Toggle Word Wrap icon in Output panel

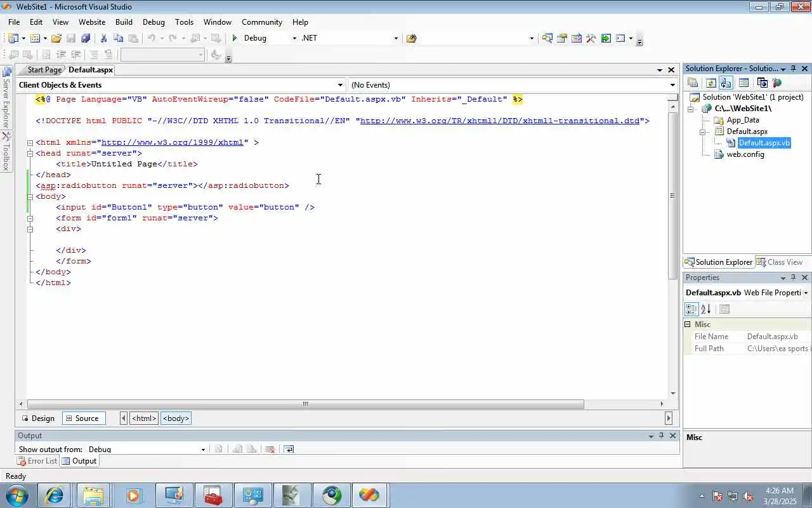(x=289, y=449)
